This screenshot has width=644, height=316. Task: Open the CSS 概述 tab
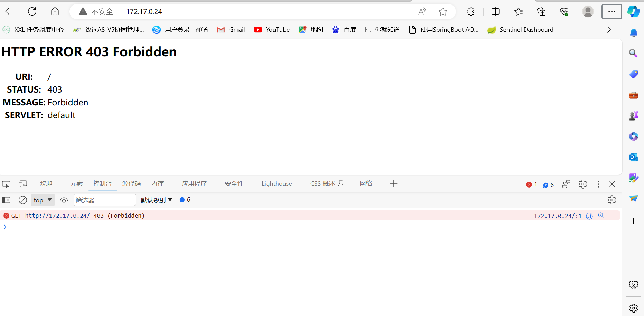(x=327, y=184)
